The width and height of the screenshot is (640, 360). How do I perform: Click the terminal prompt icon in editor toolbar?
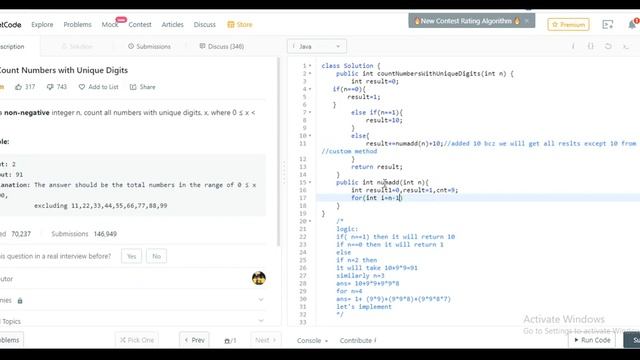point(626,47)
